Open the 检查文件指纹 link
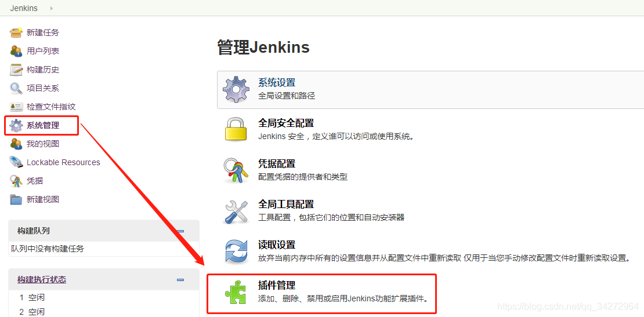The height and width of the screenshot is (317, 644). (x=51, y=107)
